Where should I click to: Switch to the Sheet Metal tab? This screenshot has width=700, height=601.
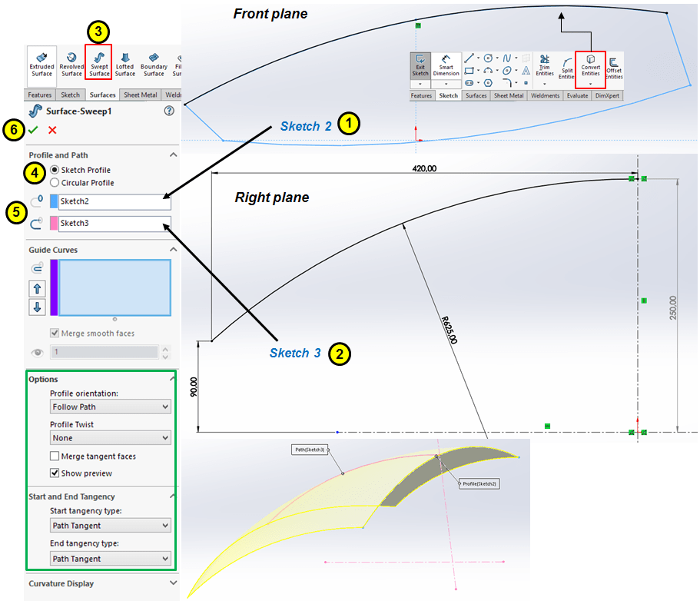141,95
